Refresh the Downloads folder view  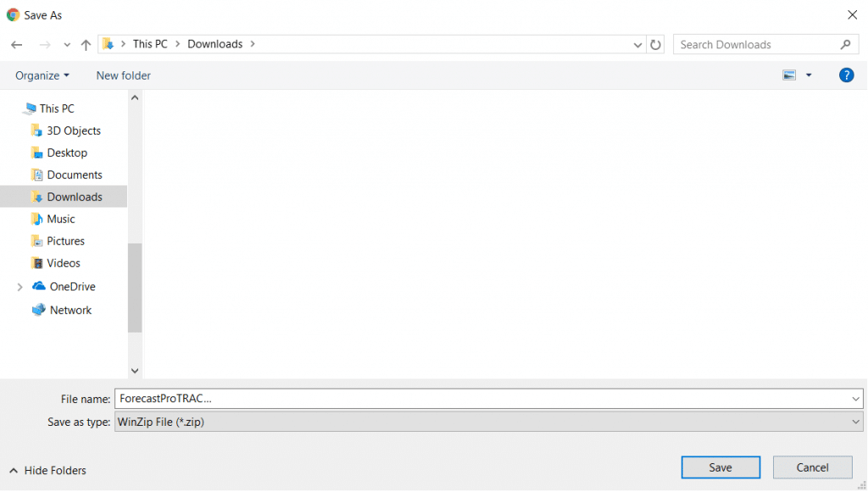pos(655,43)
